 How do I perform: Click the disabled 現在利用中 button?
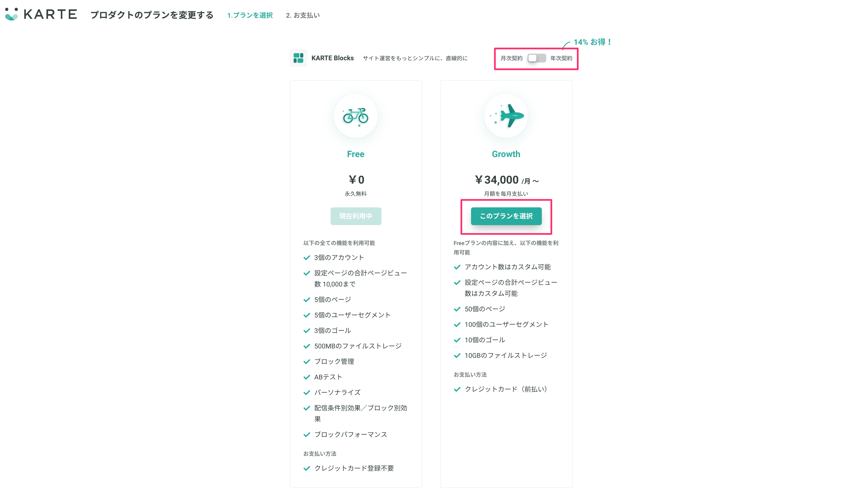tap(355, 216)
